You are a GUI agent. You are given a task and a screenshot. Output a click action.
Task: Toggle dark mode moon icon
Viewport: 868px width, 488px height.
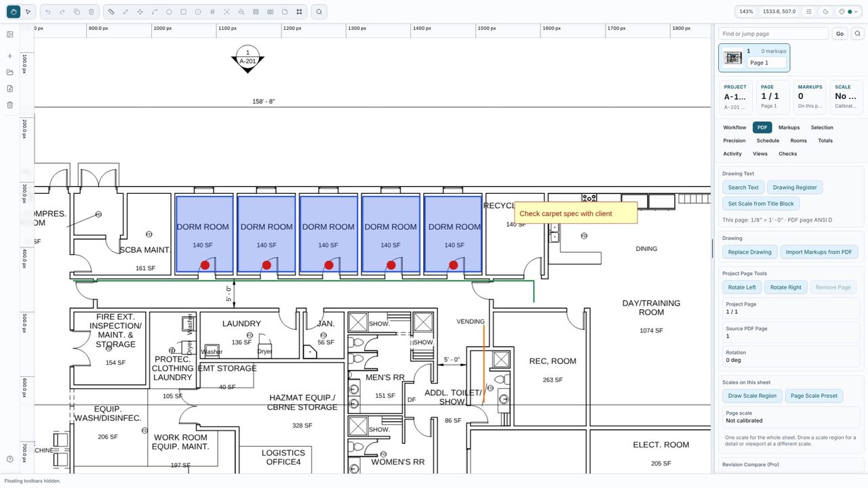(x=825, y=12)
